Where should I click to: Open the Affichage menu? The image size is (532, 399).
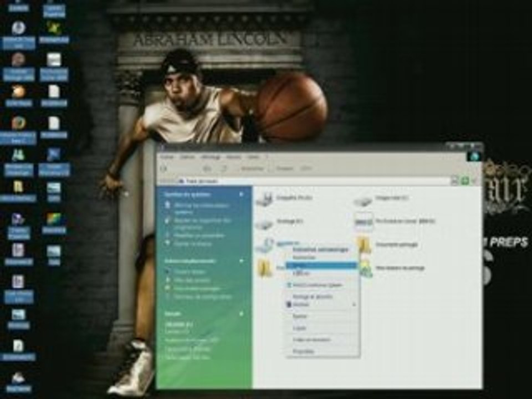click(x=211, y=157)
